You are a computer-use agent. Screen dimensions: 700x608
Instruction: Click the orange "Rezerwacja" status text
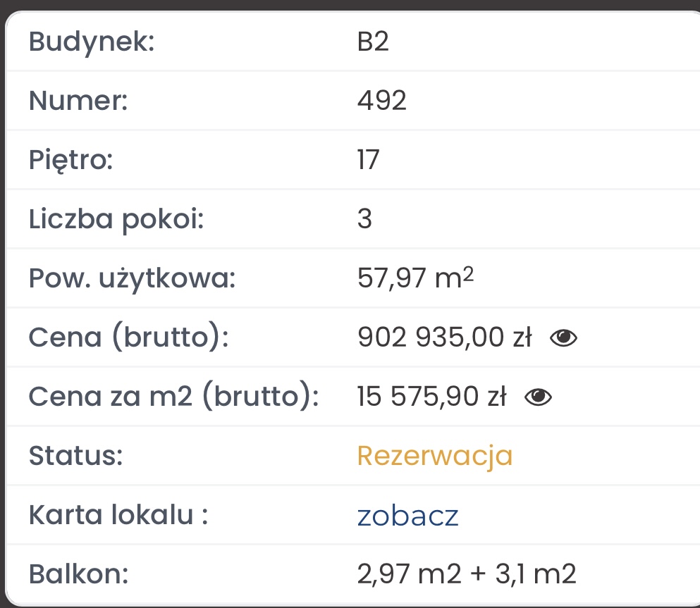tap(435, 457)
